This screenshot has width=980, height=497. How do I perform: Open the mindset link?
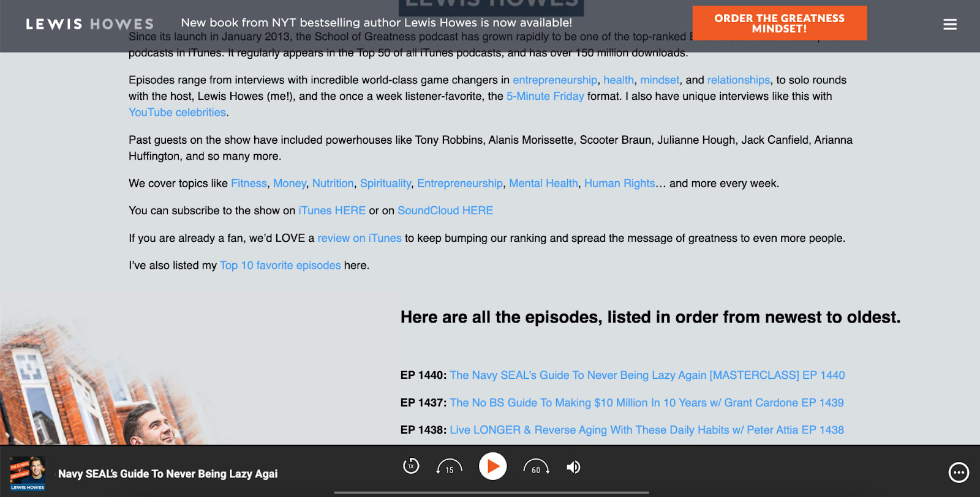pos(660,80)
